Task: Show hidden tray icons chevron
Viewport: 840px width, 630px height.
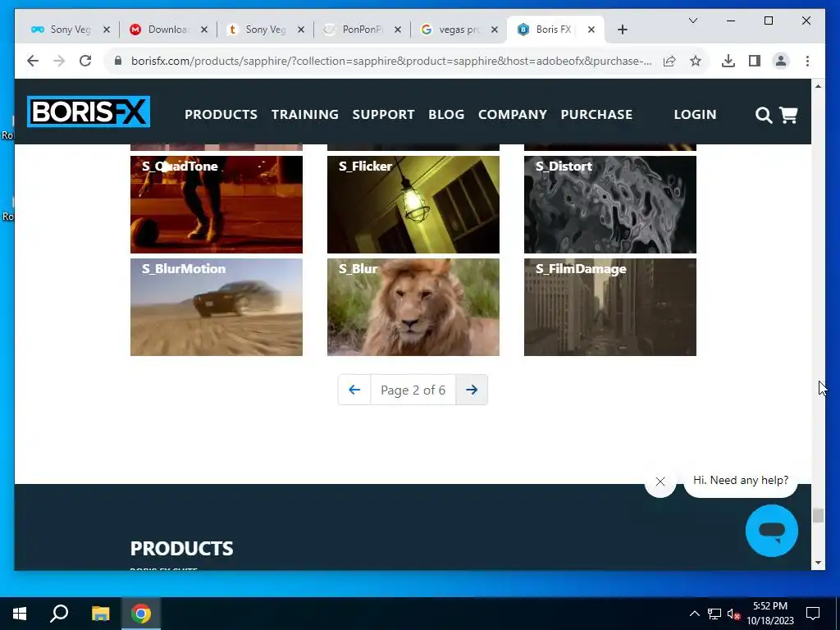Action: (x=694, y=614)
